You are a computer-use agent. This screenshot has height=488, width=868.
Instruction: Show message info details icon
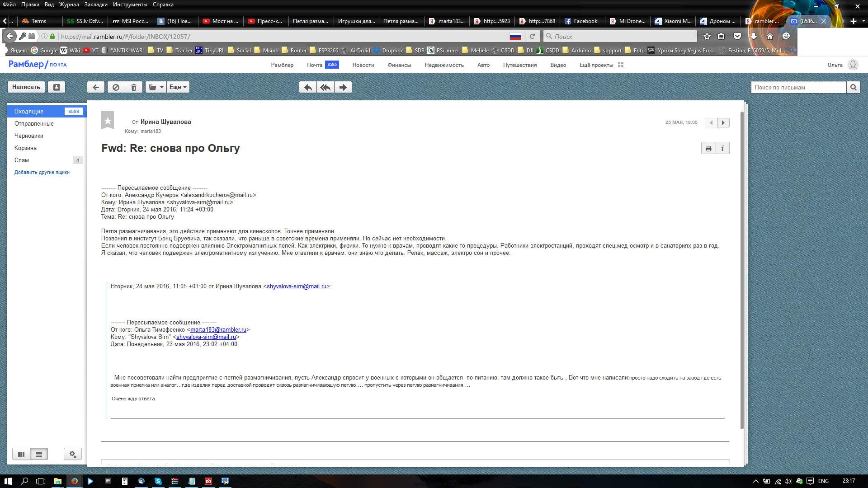point(722,148)
